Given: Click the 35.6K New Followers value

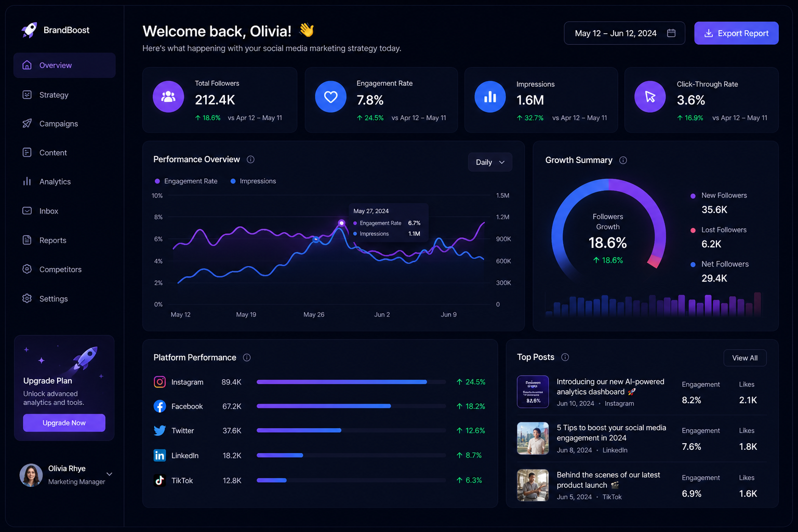Looking at the screenshot, I should tap(714, 210).
